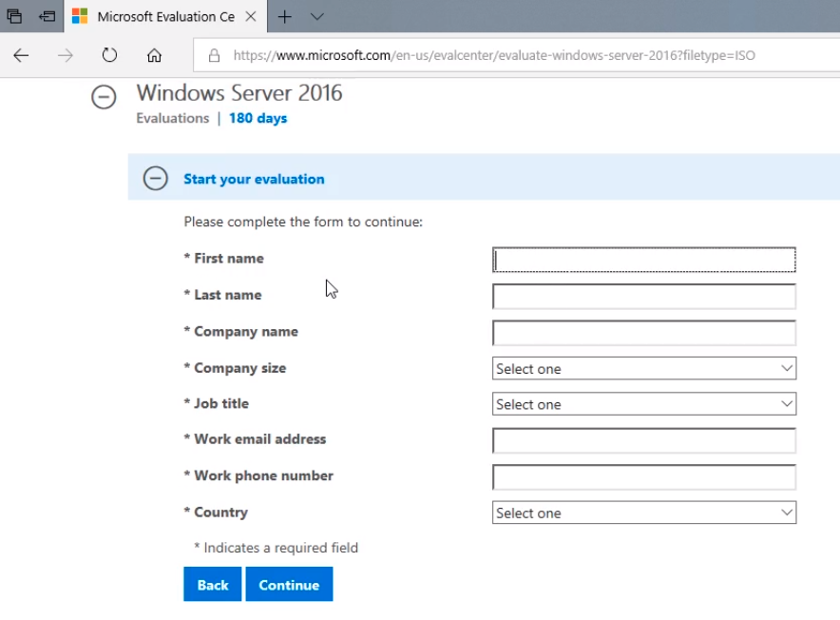Refresh the current page
Screen dimensions: 840x620
(x=109, y=55)
